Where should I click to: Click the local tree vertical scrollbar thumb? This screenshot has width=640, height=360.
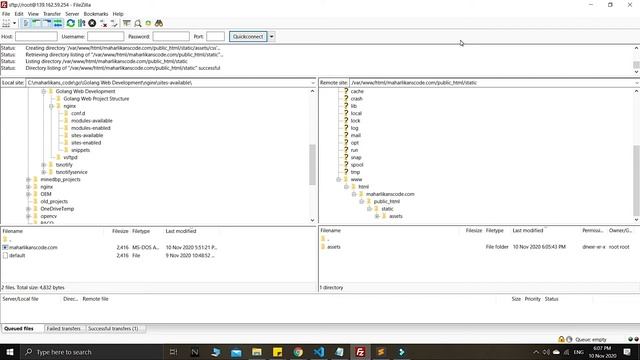tap(312, 164)
